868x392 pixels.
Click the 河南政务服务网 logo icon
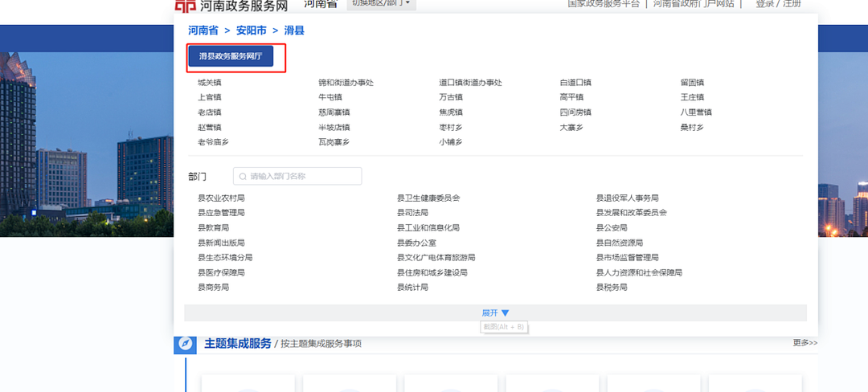click(x=185, y=6)
